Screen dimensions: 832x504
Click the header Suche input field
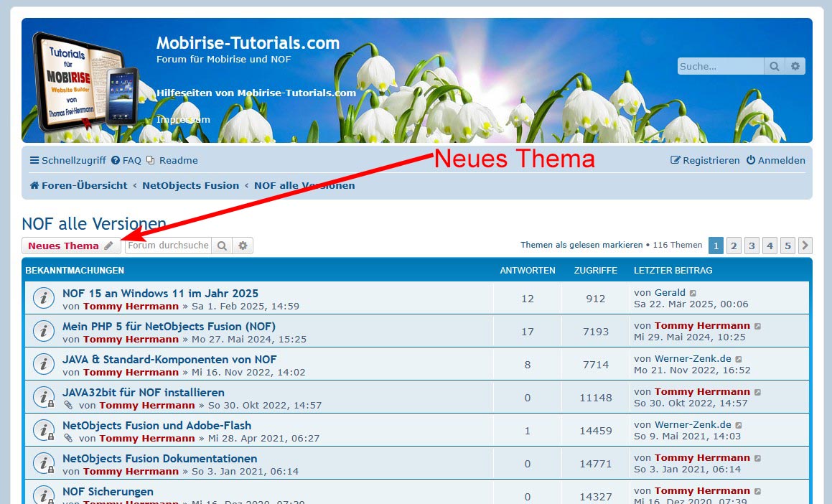point(720,66)
